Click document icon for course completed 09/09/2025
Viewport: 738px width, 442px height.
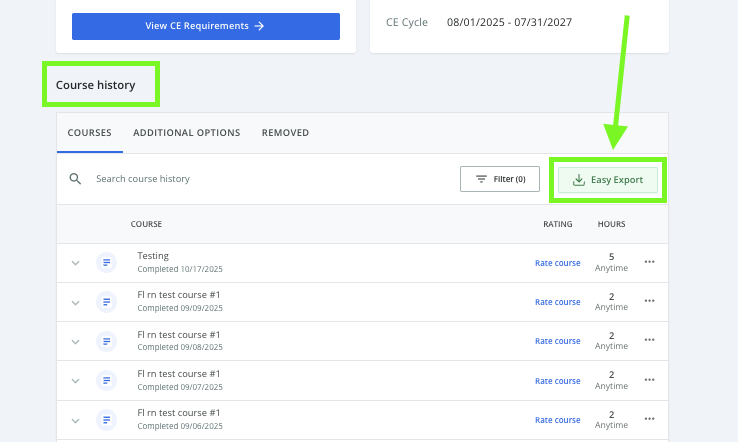point(106,302)
